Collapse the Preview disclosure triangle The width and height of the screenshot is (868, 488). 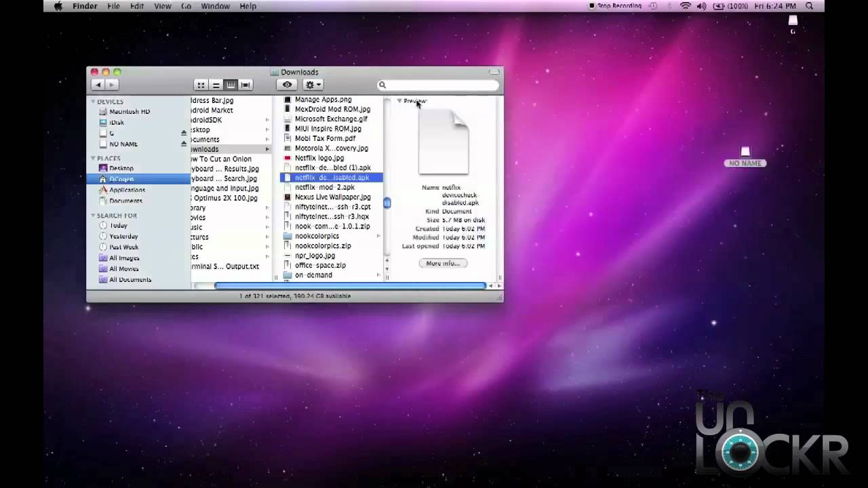tap(399, 101)
